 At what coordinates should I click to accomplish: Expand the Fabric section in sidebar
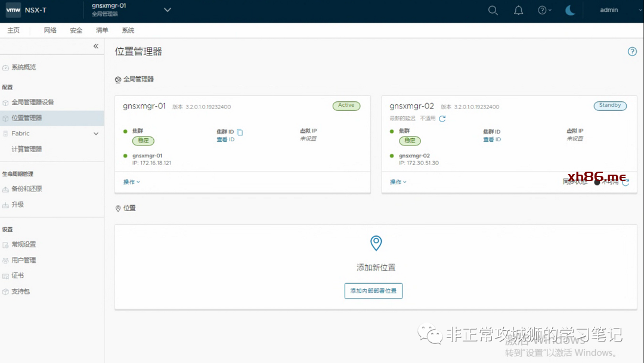[x=96, y=134]
